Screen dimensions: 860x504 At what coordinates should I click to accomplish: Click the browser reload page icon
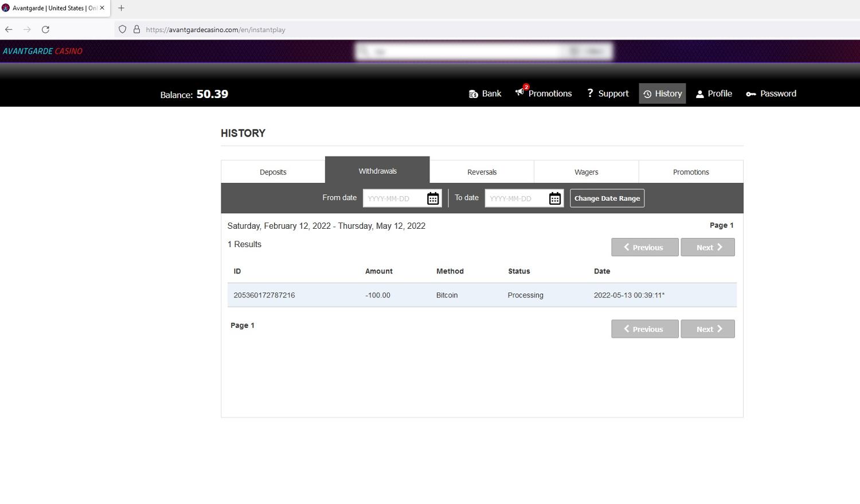45,29
